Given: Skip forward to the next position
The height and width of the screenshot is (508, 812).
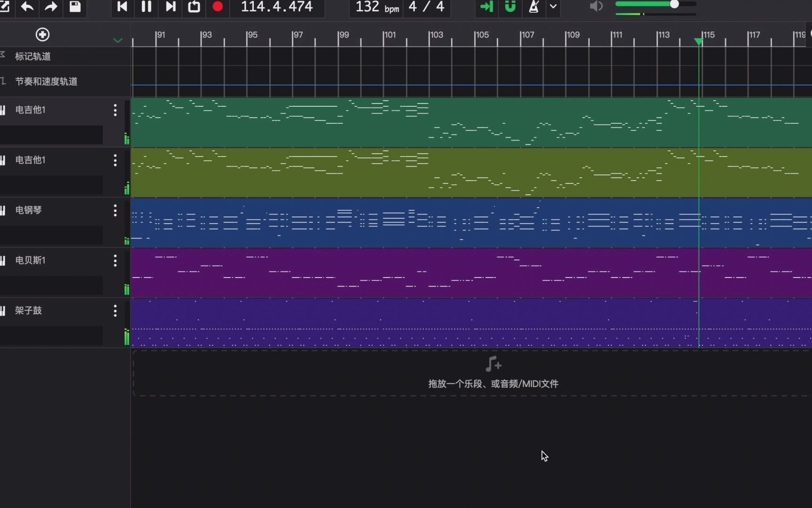Looking at the screenshot, I should 171,7.
